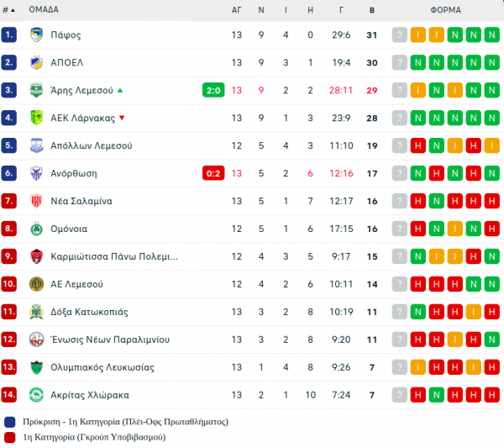504x448 pixels.
Task: Sort the table by the # rank column
Action: (8, 10)
